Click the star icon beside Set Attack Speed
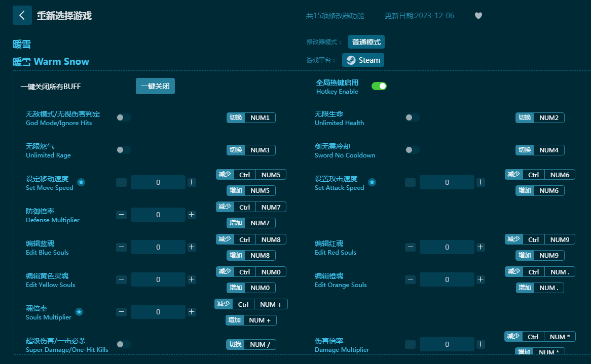Viewport: 591px width, 364px height. (372, 182)
